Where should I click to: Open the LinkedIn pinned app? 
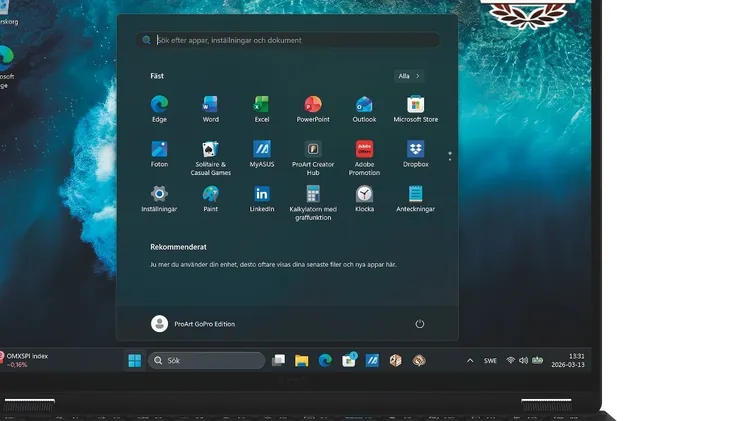[262, 199]
